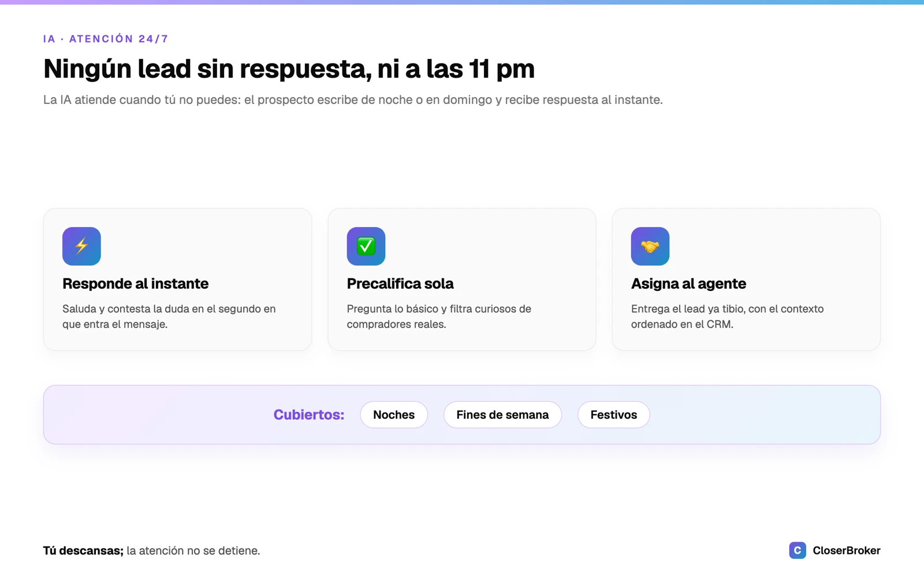
Task: Click the lightning bolt icon
Action: (81, 246)
